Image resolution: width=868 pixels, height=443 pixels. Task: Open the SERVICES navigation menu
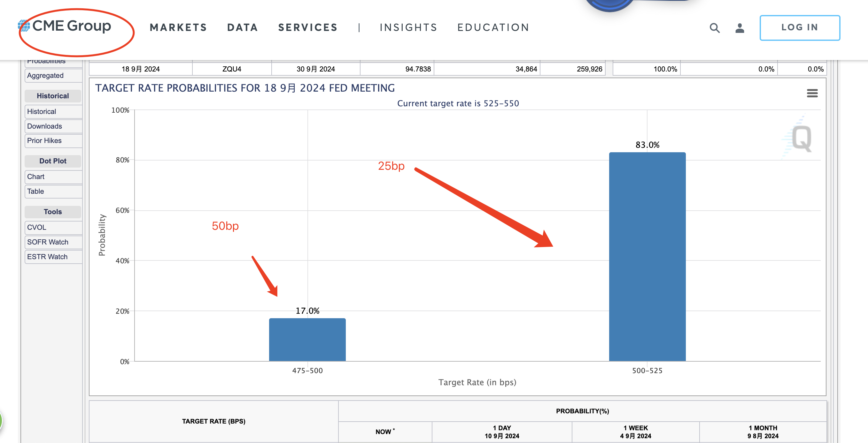[x=308, y=27]
